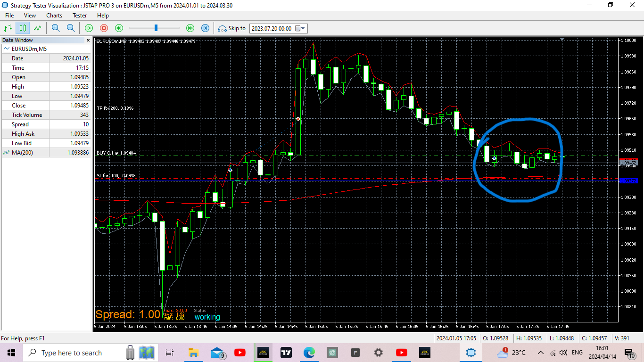This screenshot has height=362, width=644.
Task: Open the View menu
Action: click(30, 16)
